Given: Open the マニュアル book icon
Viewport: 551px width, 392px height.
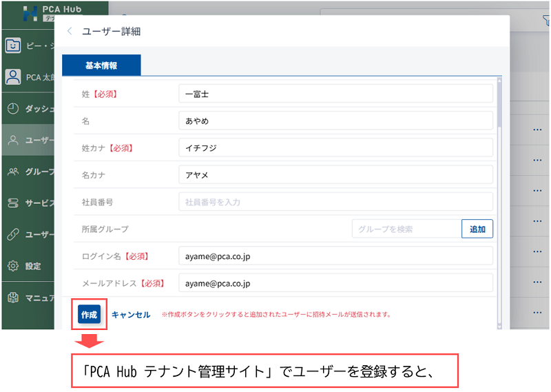Looking at the screenshot, I should [x=13, y=298].
